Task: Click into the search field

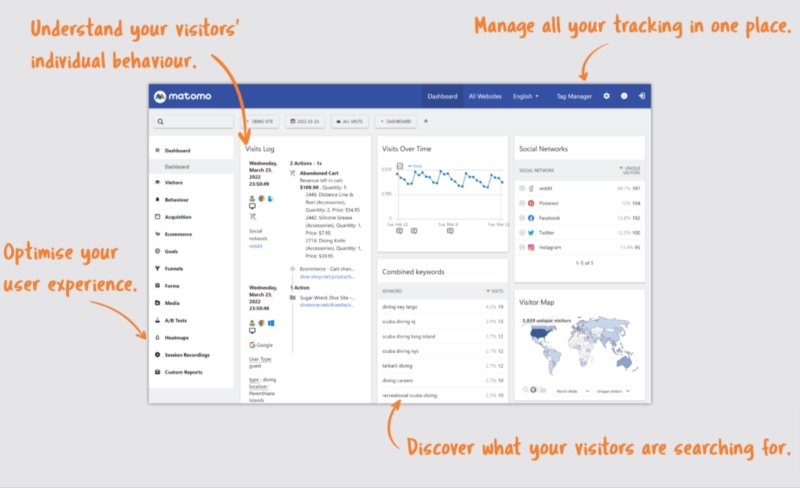Action: [193, 121]
